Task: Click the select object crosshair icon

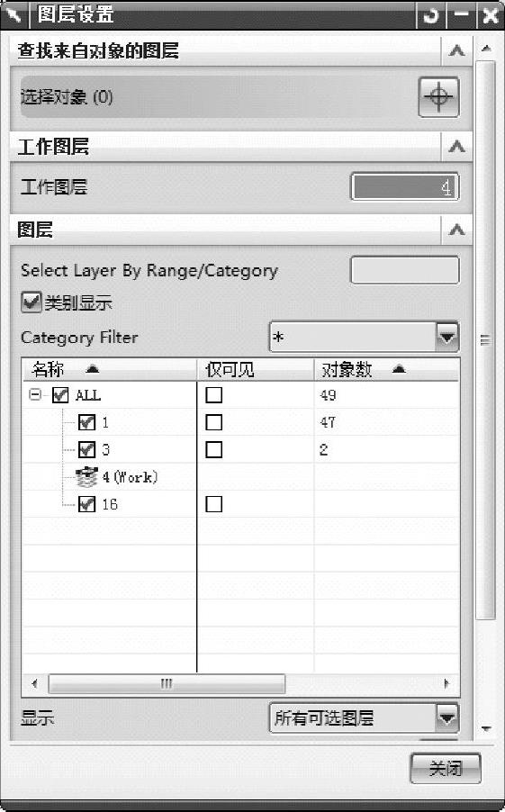Action: [x=438, y=97]
